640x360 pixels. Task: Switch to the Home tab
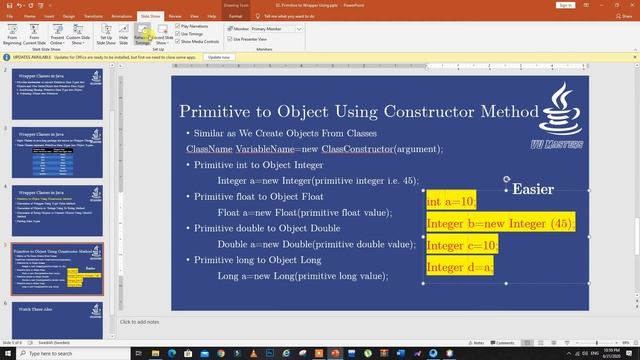click(29, 16)
